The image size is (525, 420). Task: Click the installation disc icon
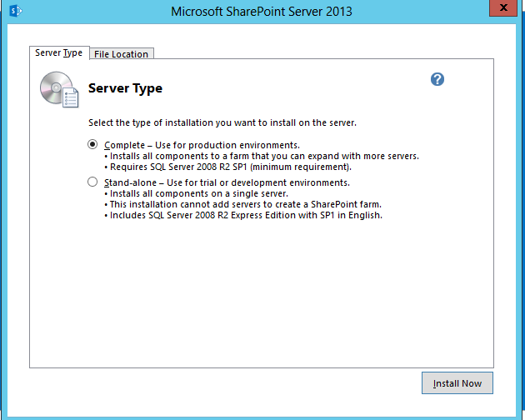pyautogui.click(x=60, y=89)
